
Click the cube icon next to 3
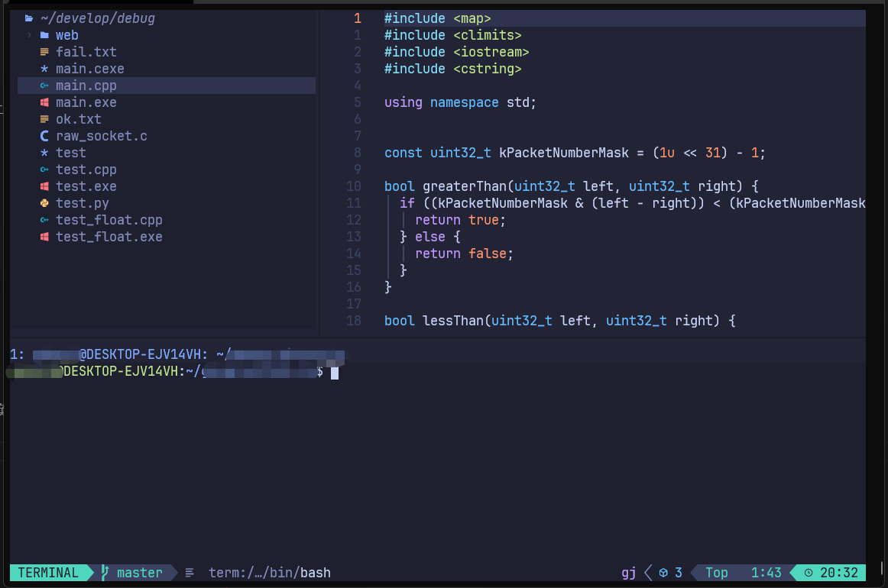pyautogui.click(x=663, y=573)
